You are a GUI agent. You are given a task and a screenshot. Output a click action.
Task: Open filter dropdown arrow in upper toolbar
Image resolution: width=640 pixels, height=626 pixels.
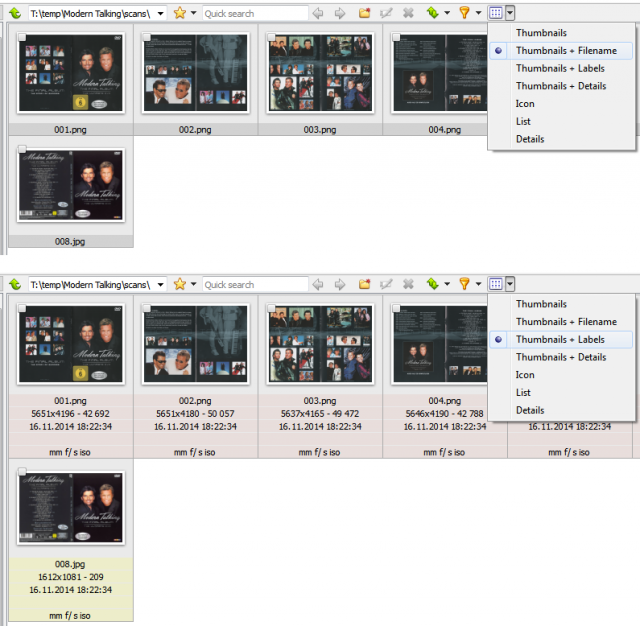tap(478, 13)
